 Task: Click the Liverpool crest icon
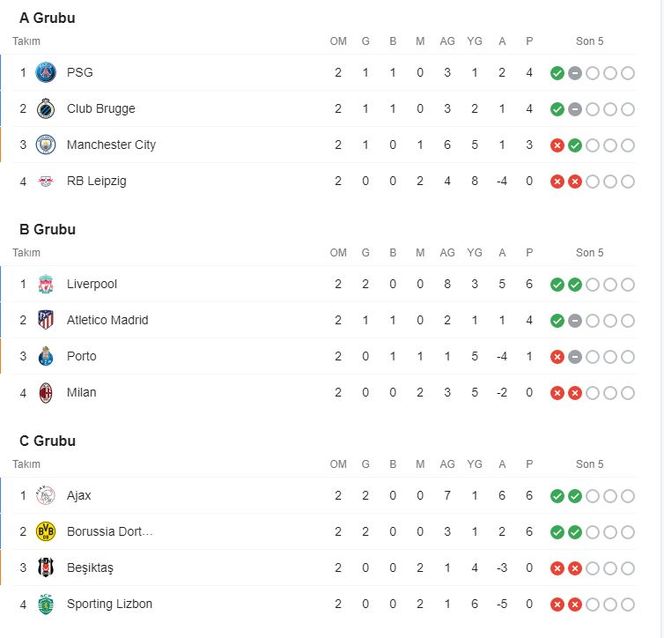pos(46,284)
